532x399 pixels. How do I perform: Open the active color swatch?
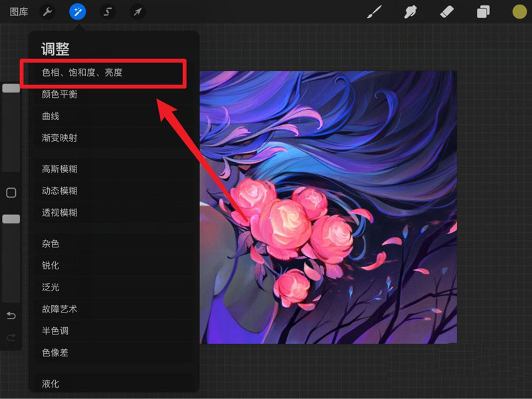[518, 11]
